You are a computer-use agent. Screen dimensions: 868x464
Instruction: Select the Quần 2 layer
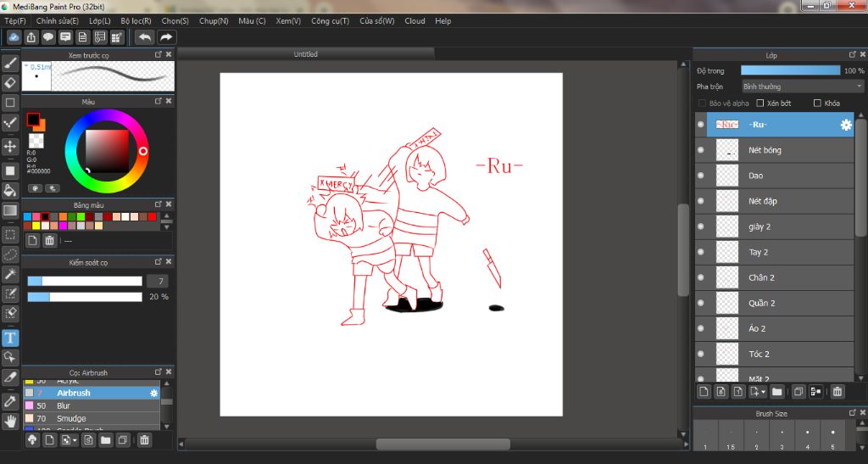pyautogui.click(x=775, y=303)
